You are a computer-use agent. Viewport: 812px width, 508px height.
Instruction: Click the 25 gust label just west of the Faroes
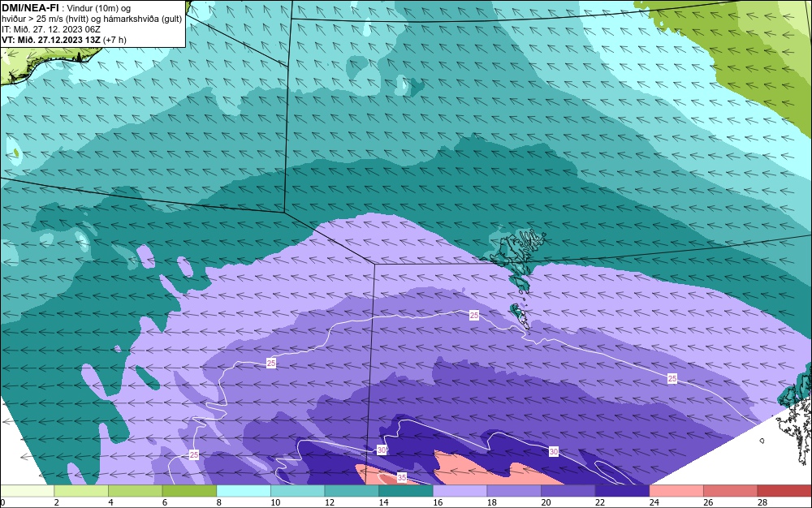[x=474, y=315]
